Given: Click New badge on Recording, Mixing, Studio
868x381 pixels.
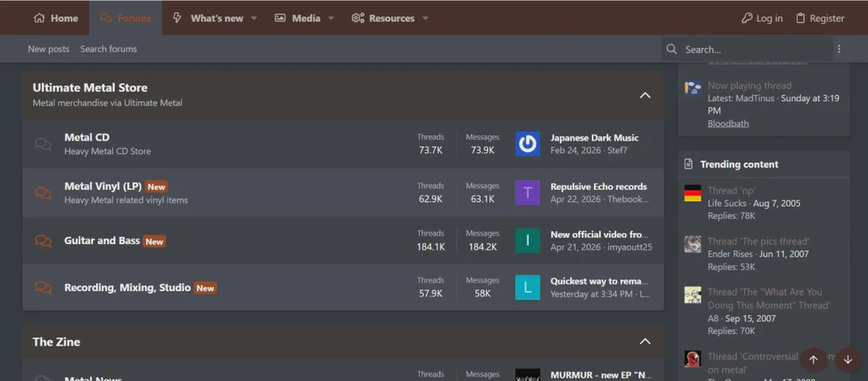Looking at the screenshot, I should point(206,288).
